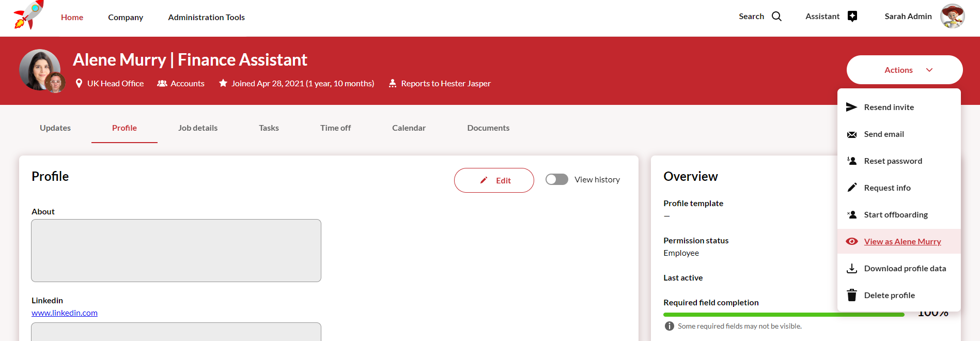Screen dimensions: 980x341
Task: Click the envelope Send email icon
Action: pyautogui.click(x=851, y=134)
